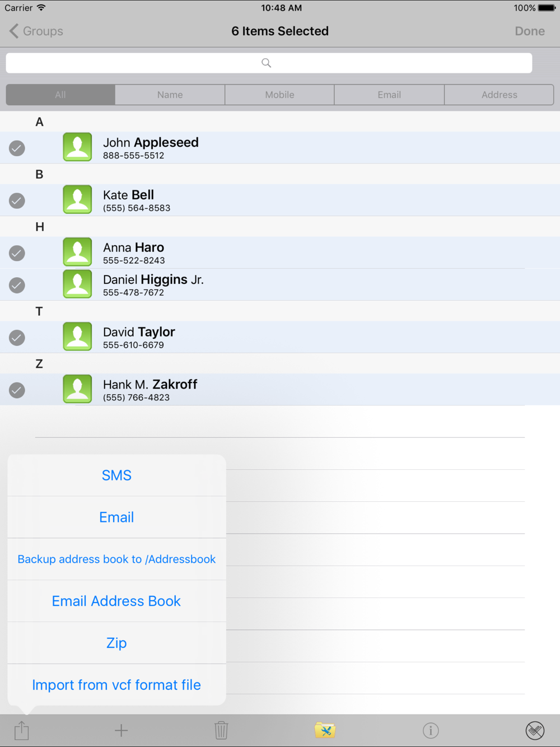Tap the name Hank M. Zakroff

(x=150, y=385)
